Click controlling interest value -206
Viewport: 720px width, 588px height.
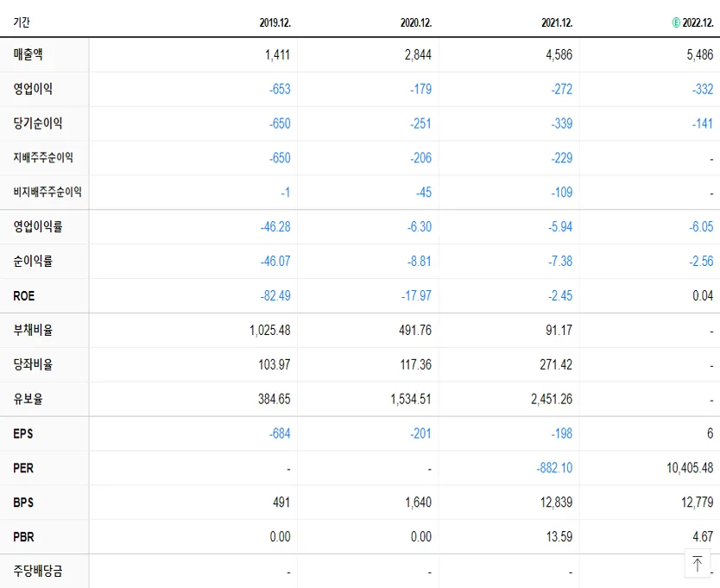coord(420,158)
